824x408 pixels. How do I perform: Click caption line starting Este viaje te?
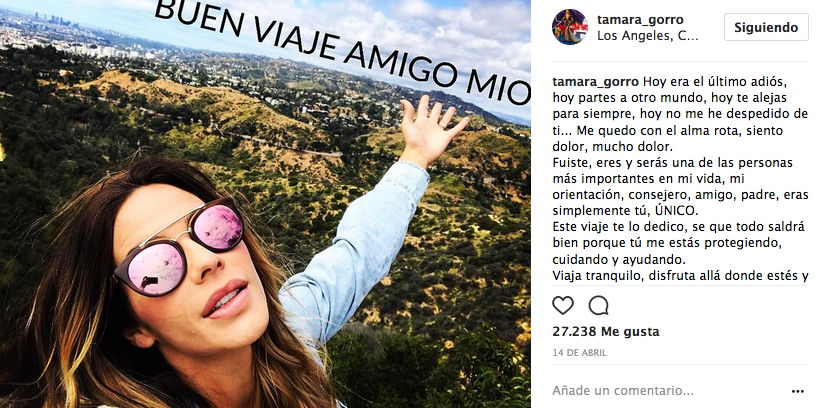[678, 228]
